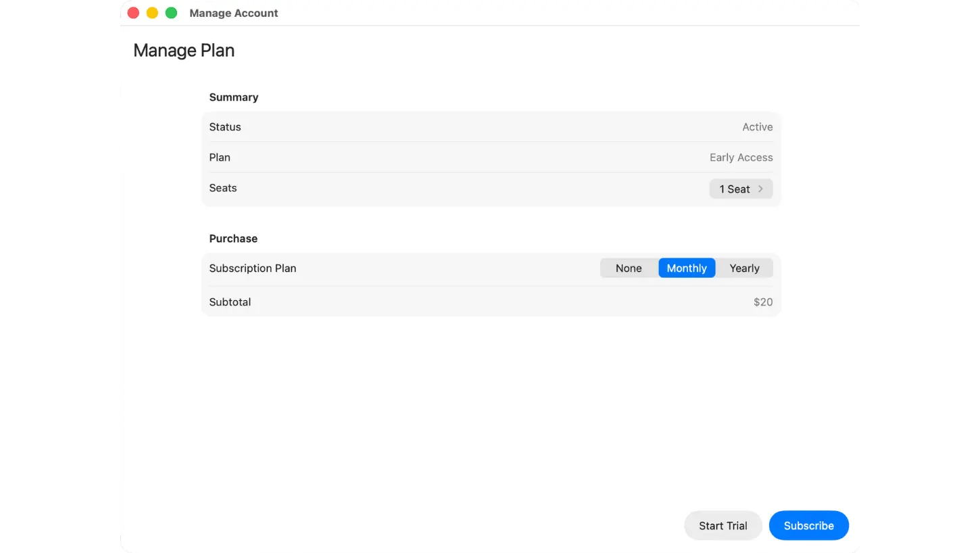The image size is (980, 553).
Task: Choose the Monthly subscription plan
Action: pos(687,268)
